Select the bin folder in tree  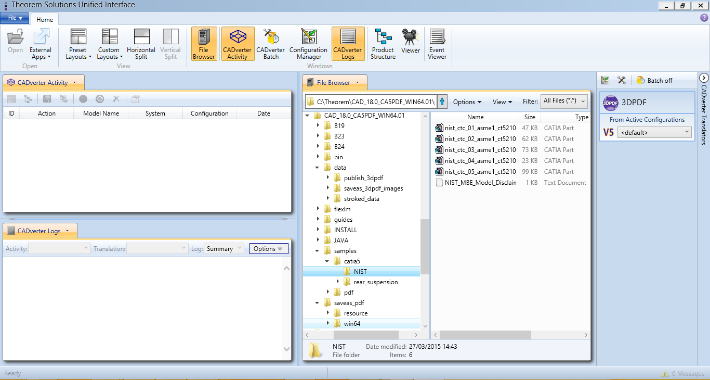tap(339, 157)
